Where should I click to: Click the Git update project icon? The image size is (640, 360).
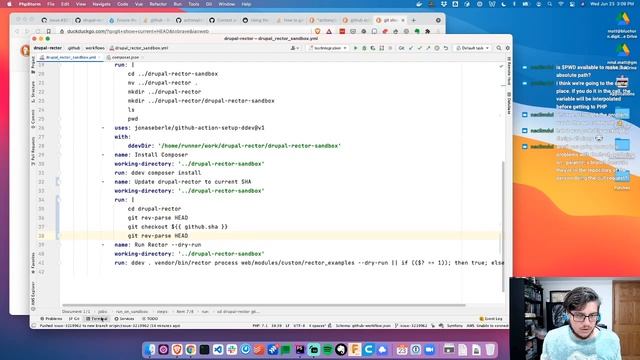(411, 48)
